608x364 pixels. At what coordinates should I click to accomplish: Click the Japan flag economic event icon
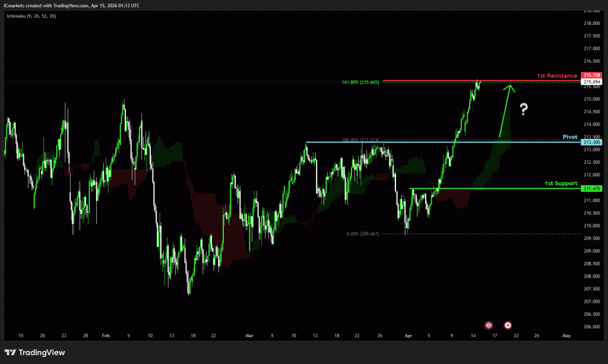508,325
